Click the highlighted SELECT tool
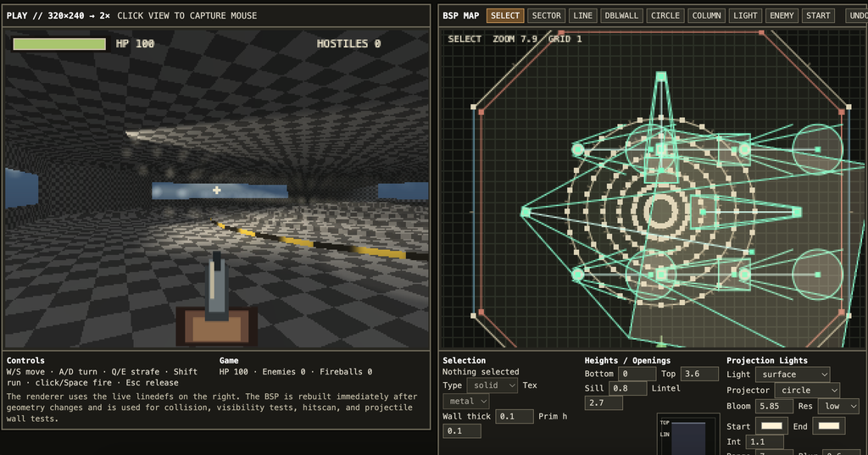 [x=505, y=15]
